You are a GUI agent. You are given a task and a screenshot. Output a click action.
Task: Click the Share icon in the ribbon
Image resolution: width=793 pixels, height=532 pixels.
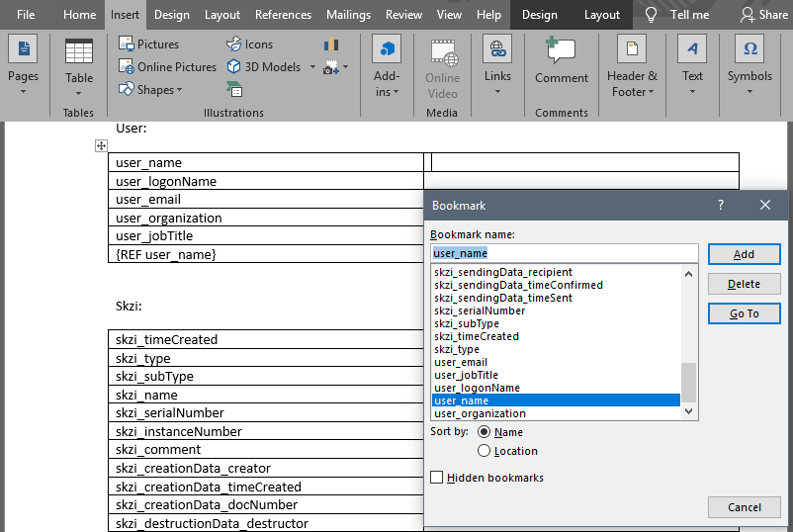coord(749,15)
